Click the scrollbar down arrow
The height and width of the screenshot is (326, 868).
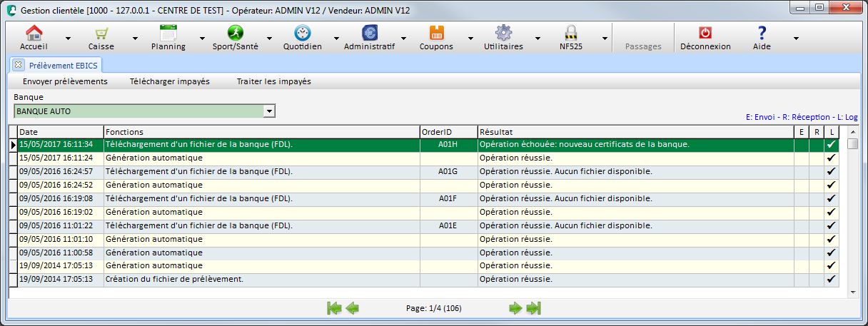tap(853, 292)
